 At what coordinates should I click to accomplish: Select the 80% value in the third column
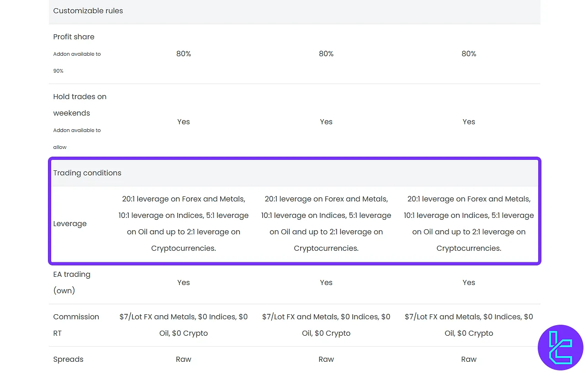(469, 54)
